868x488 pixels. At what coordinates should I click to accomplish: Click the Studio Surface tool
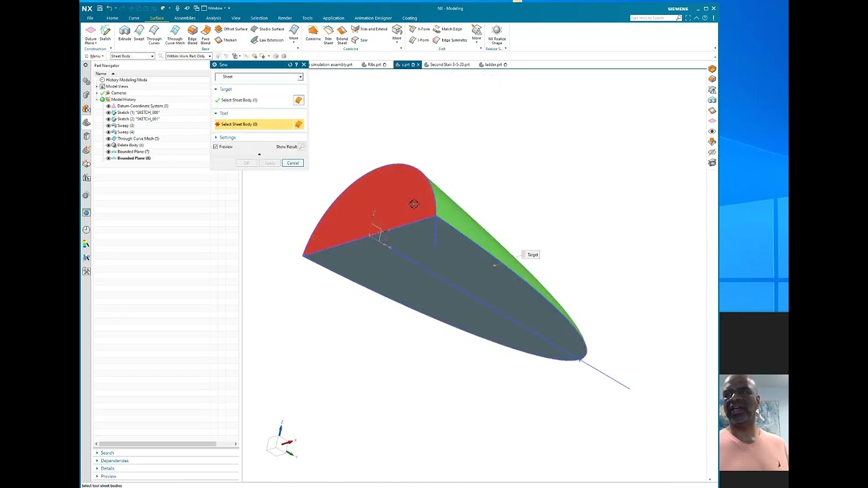[267, 29]
